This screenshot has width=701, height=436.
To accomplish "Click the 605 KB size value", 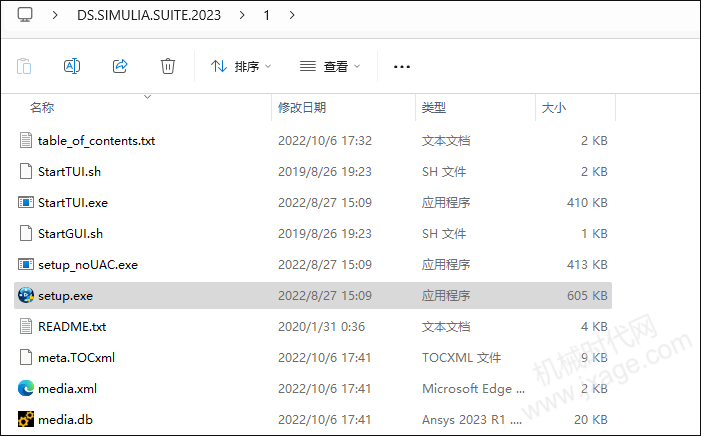I will click(587, 296).
